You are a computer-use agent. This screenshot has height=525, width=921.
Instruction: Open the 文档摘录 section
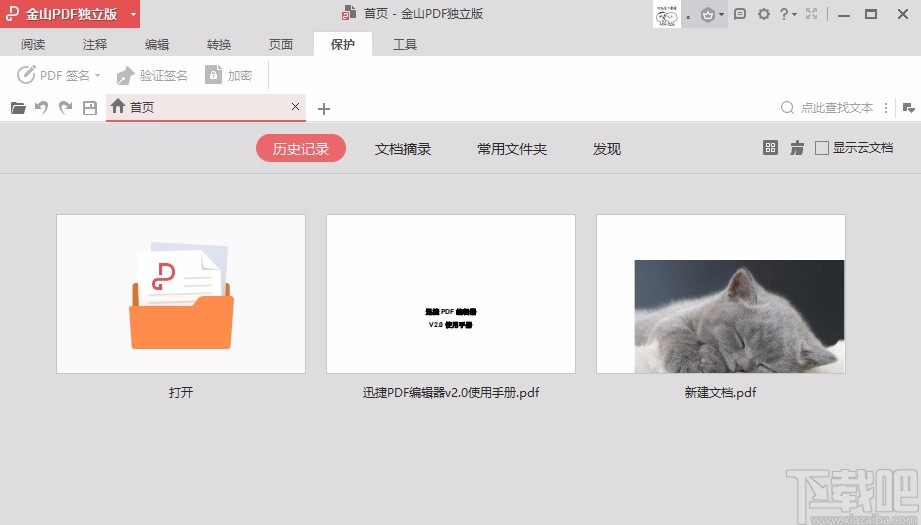point(403,149)
